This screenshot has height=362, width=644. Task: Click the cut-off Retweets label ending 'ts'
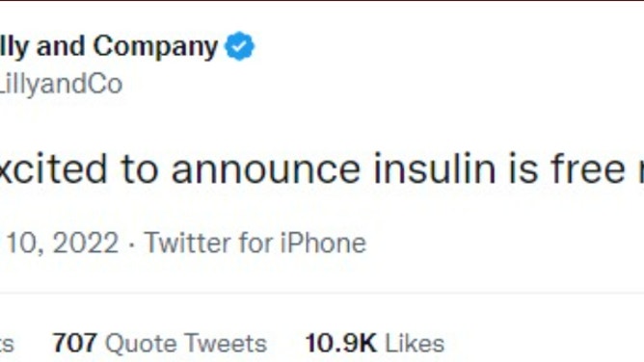click(7, 344)
